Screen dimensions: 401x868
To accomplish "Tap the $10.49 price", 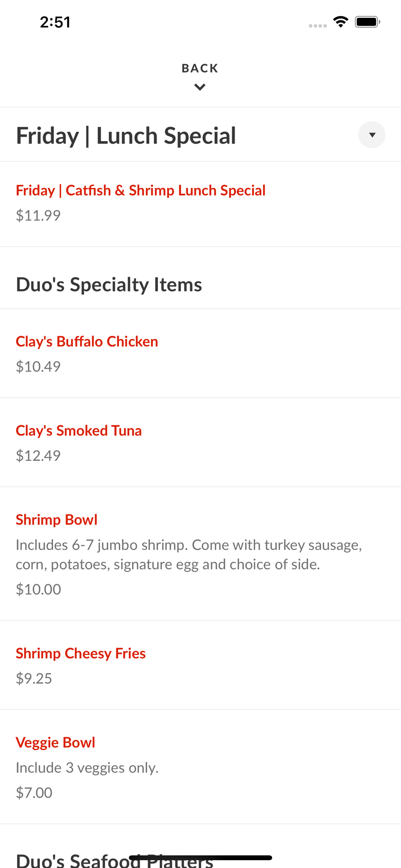I will [x=38, y=367].
